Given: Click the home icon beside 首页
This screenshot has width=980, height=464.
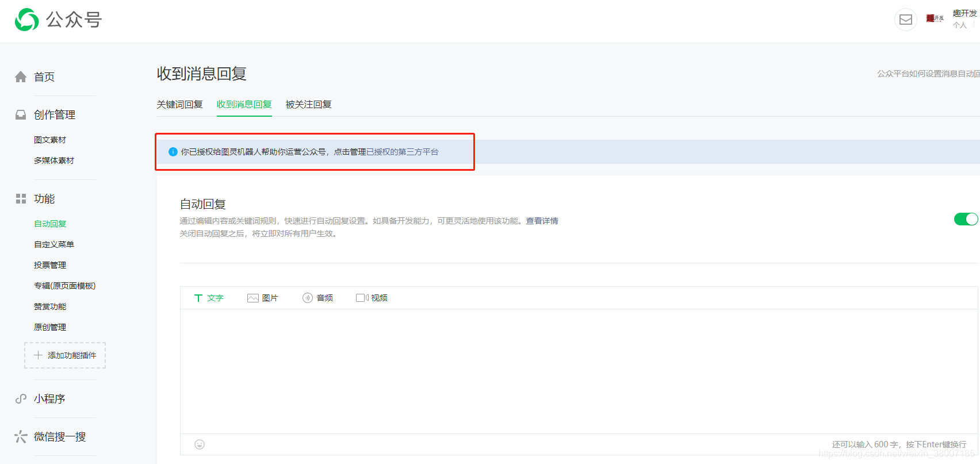Looking at the screenshot, I should (x=21, y=77).
